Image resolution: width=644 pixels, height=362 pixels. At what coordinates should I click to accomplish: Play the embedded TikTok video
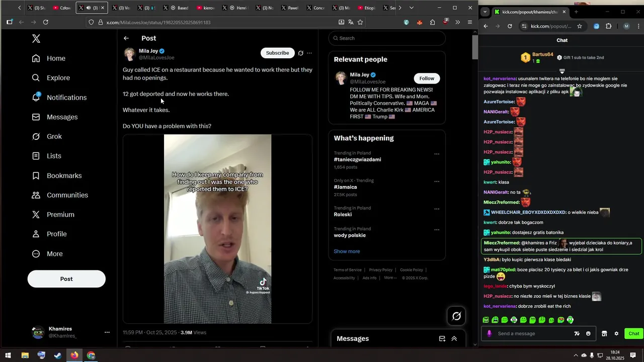[x=217, y=229]
